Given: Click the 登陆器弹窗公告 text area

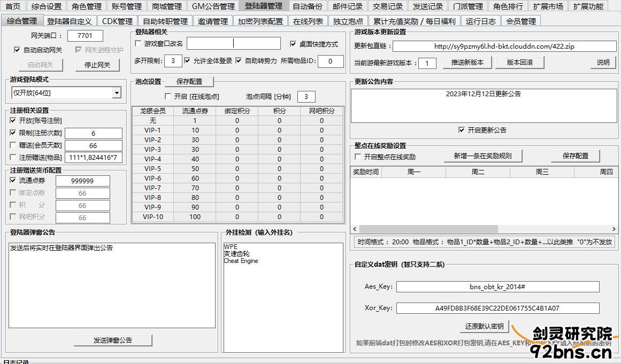Looking at the screenshot, I should [x=112, y=285].
